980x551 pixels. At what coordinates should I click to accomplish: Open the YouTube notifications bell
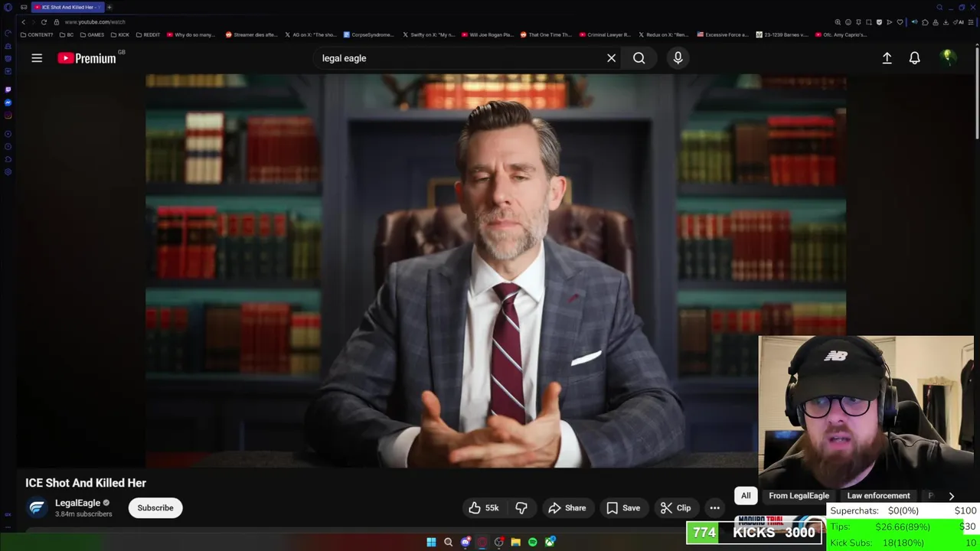point(914,58)
